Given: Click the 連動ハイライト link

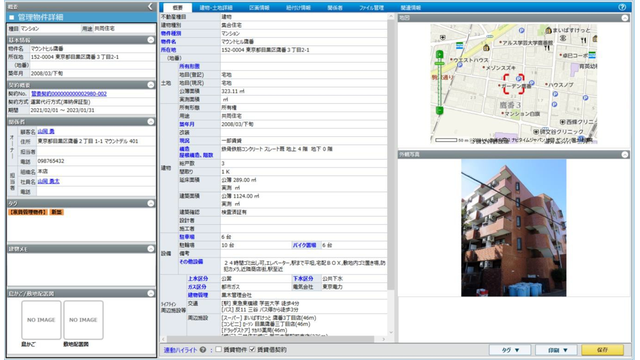Looking at the screenshot, I should 180,350.
